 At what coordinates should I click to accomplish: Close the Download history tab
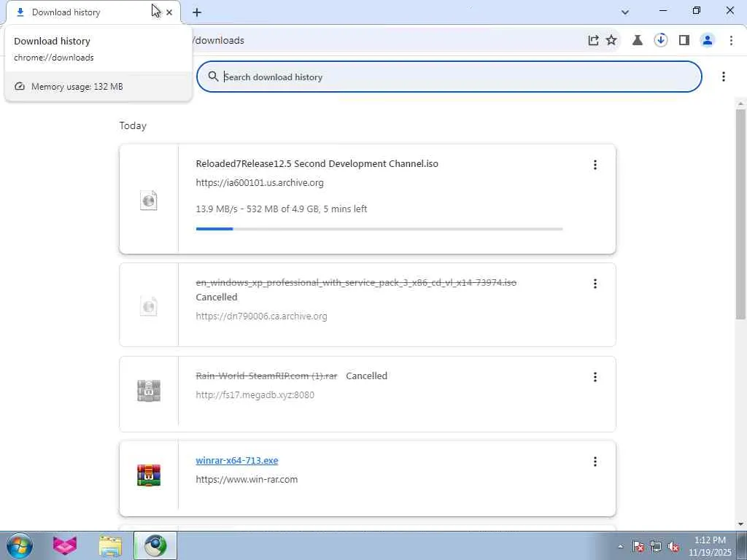[169, 12]
